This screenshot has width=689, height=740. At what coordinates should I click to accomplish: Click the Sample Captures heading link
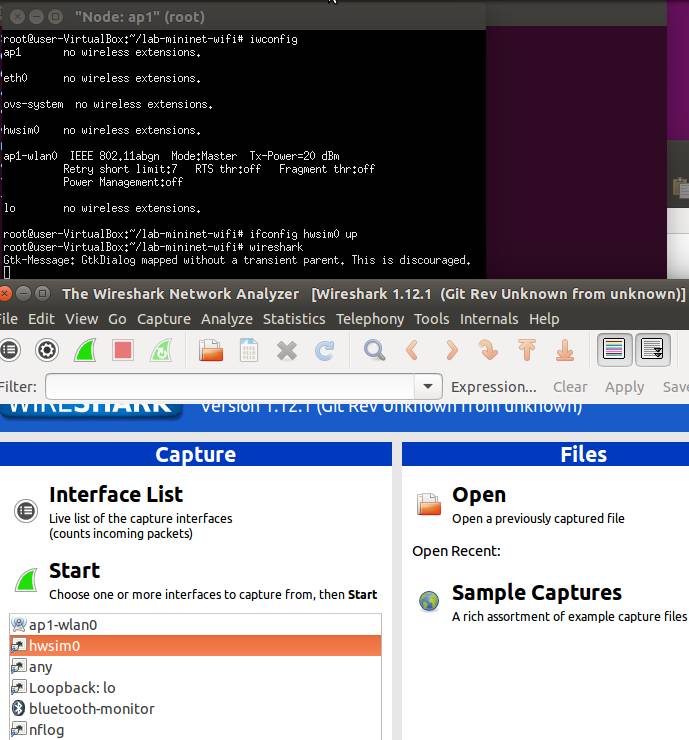[537, 593]
